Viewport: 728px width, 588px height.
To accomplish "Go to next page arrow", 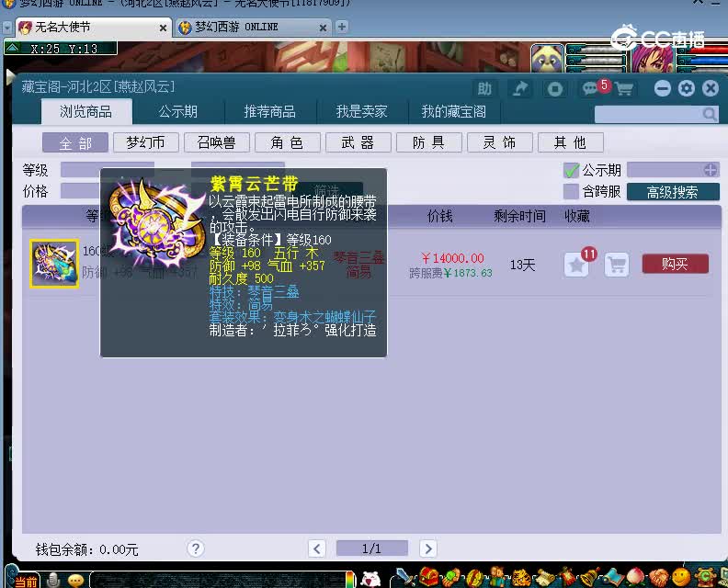I will (428, 548).
